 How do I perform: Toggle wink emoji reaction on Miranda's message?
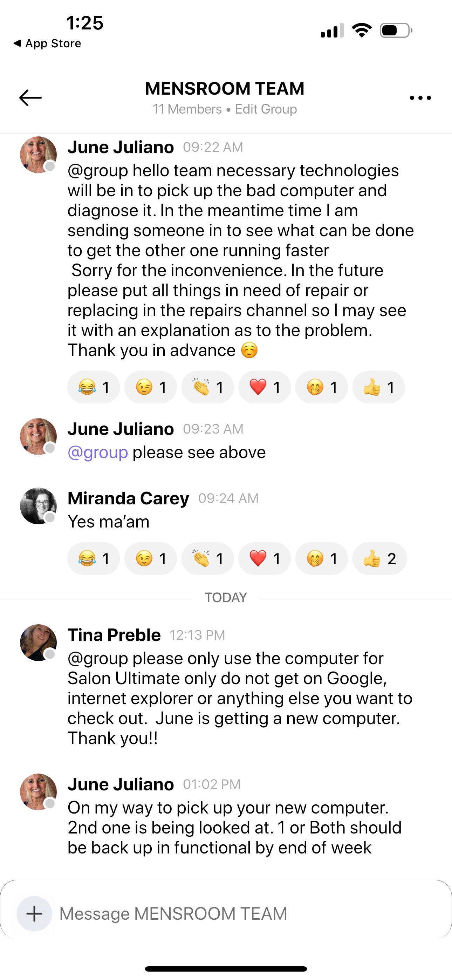[x=151, y=558]
